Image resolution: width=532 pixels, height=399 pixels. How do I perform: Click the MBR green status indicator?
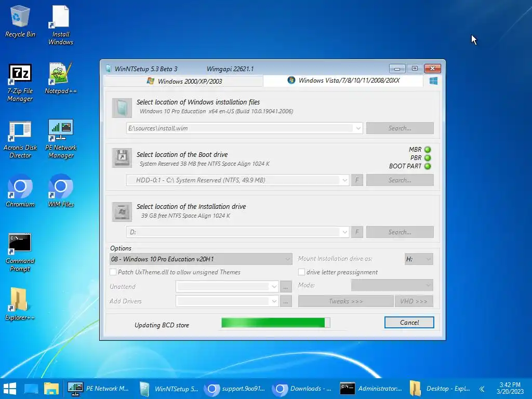[428, 149]
